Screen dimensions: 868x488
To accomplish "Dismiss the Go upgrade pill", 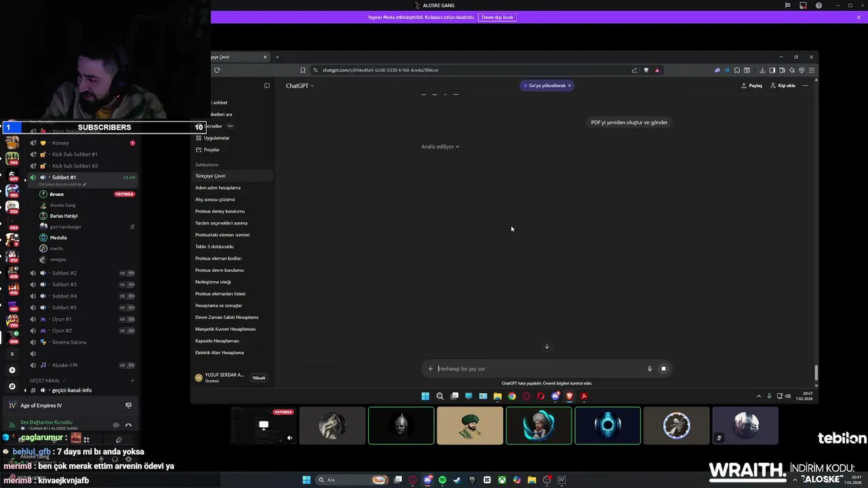I will point(570,85).
